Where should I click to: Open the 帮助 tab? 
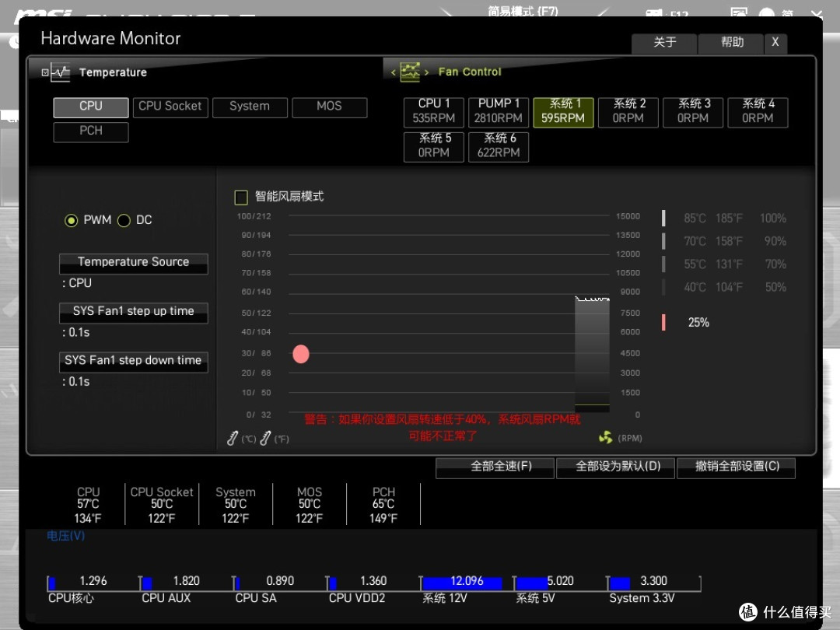click(x=731, y=43)
